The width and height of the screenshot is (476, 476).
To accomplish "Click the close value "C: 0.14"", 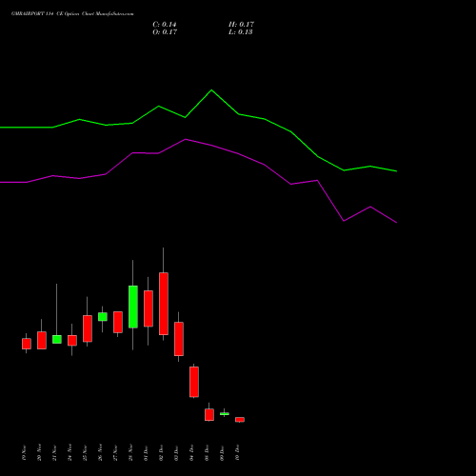I will (165, 25).
